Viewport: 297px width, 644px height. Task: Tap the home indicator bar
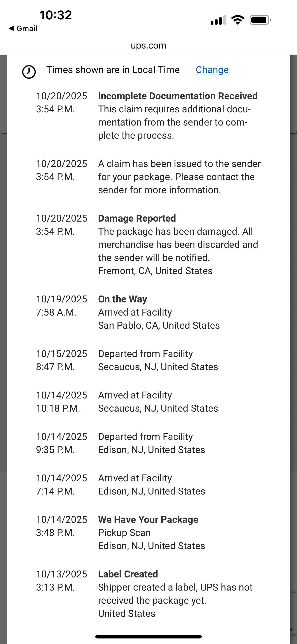148,636
